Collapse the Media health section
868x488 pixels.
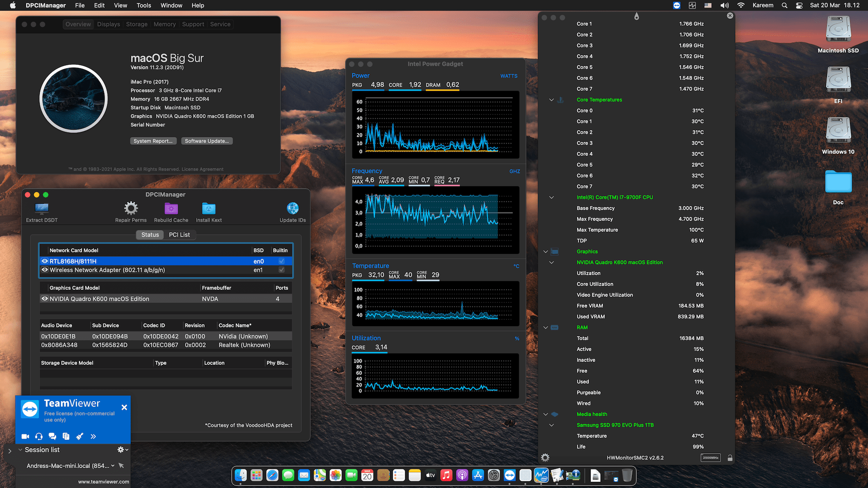(546, 414)
